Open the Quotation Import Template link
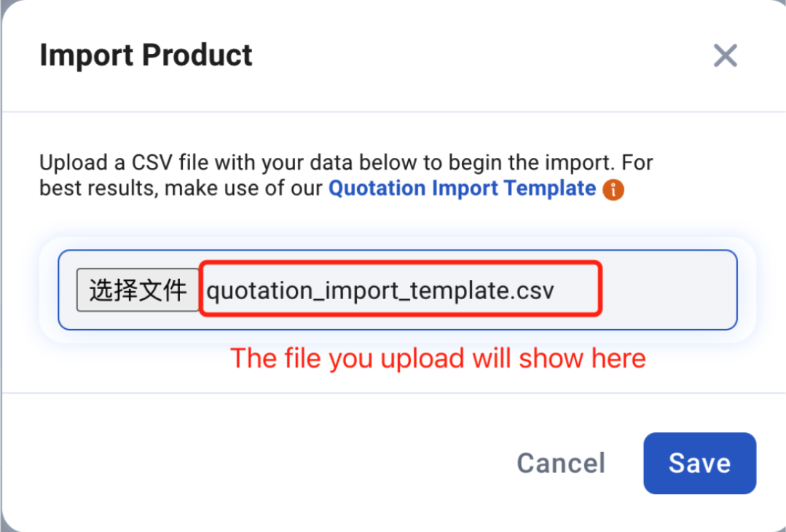 (x=462, y=188)
